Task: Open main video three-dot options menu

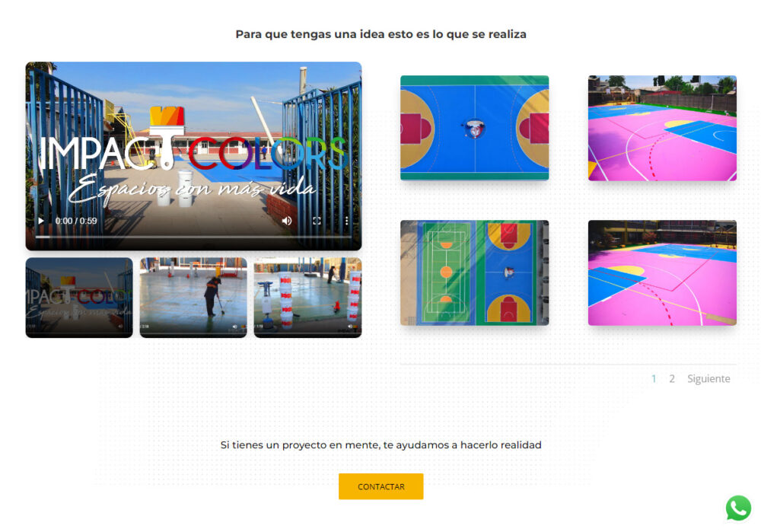Action: pos(346,221)
